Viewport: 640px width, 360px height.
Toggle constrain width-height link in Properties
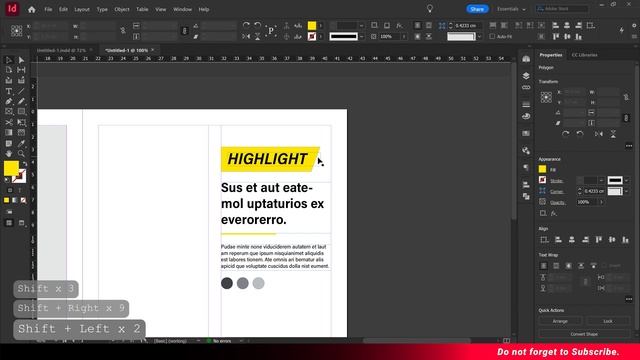[x=626, y=97]
